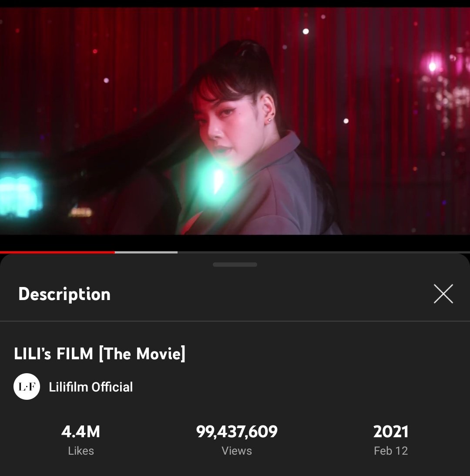Tap the Description heading
The height and width of the screenshot is (476, 470).
tap(64, 294)
